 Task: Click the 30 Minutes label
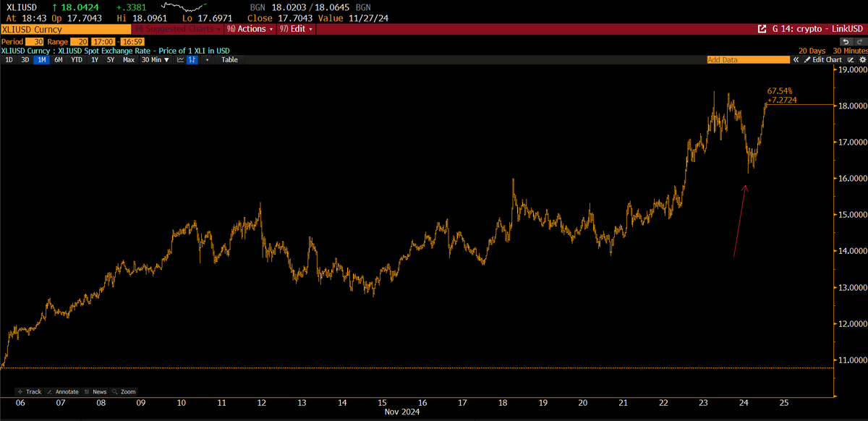(850, 51)
